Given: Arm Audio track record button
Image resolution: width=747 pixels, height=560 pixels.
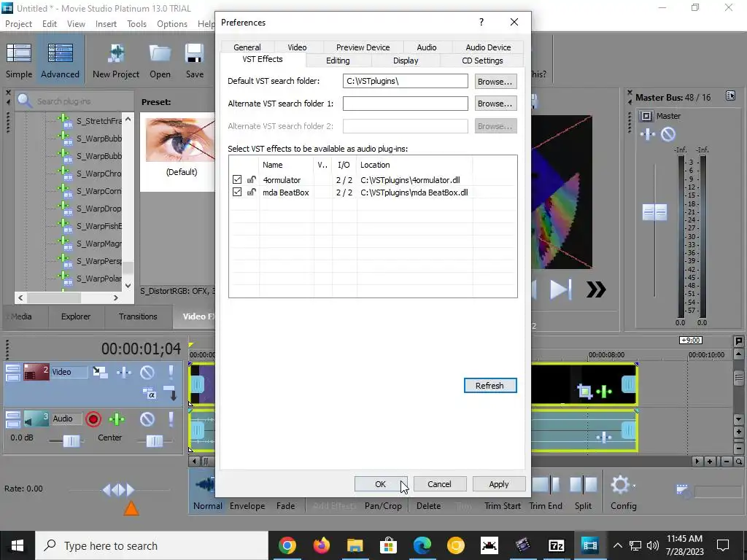Looking at the screenshot, I should 93,419.
